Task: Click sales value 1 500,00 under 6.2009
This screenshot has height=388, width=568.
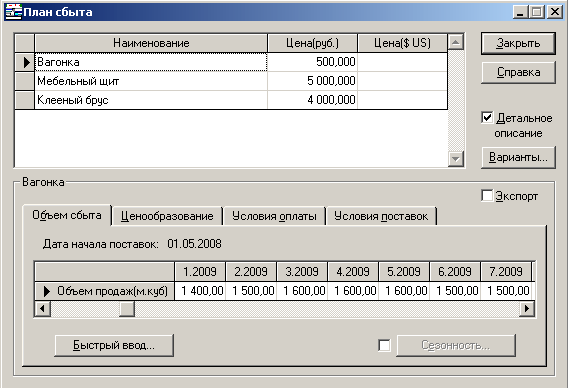Action: [455, 291]
